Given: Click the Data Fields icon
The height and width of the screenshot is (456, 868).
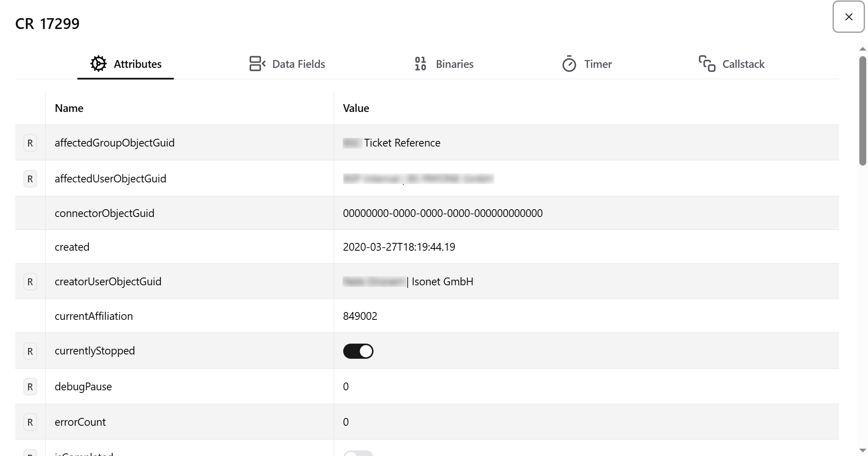Looking at the screenshot, I should (257, 64).
